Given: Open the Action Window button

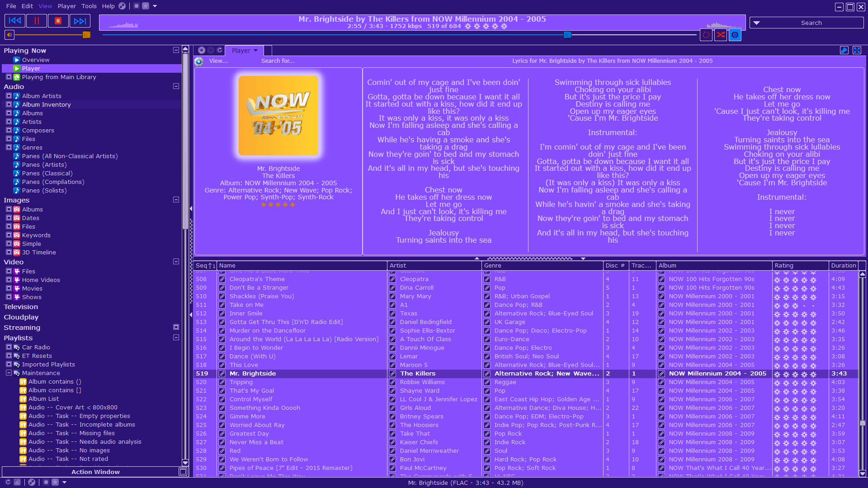Looking at the screenshot, I should pyautogui.click(x=95, y=472).
